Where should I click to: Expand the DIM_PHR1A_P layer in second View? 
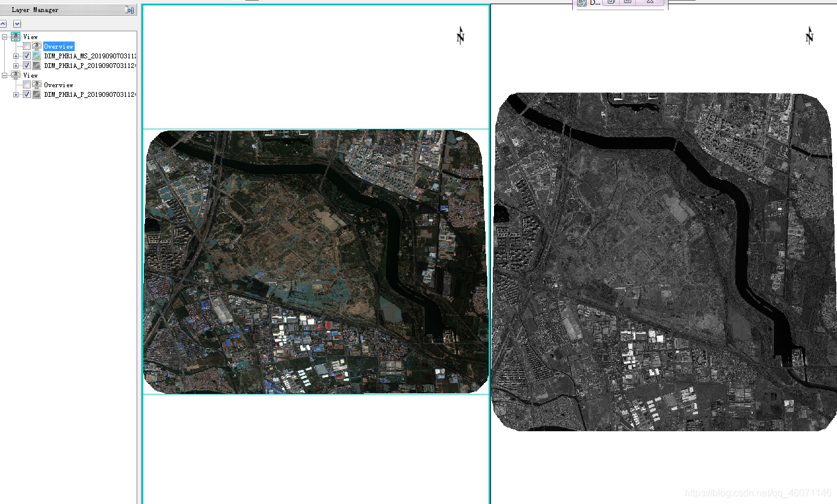click(16, 94)
